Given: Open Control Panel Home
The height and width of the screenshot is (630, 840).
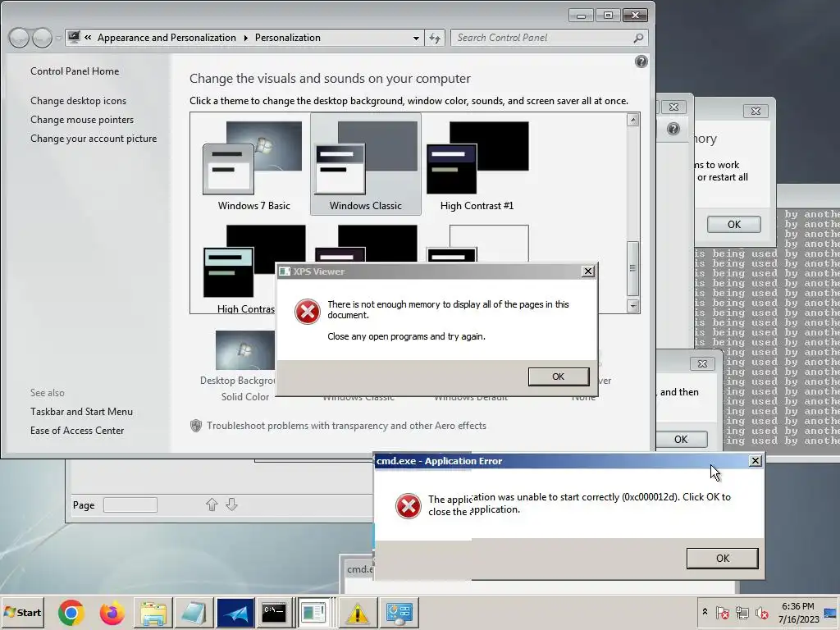Looking at the screenshot, I should click(75, 71).
